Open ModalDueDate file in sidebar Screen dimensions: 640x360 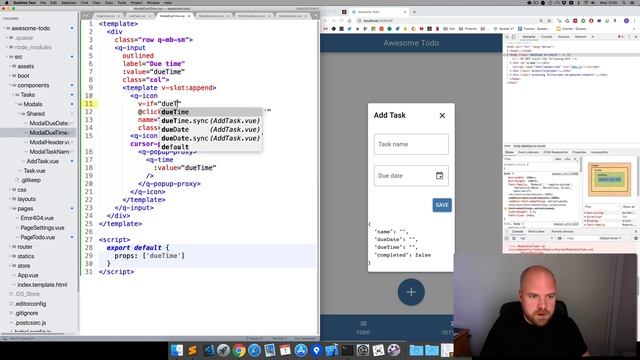49,123
